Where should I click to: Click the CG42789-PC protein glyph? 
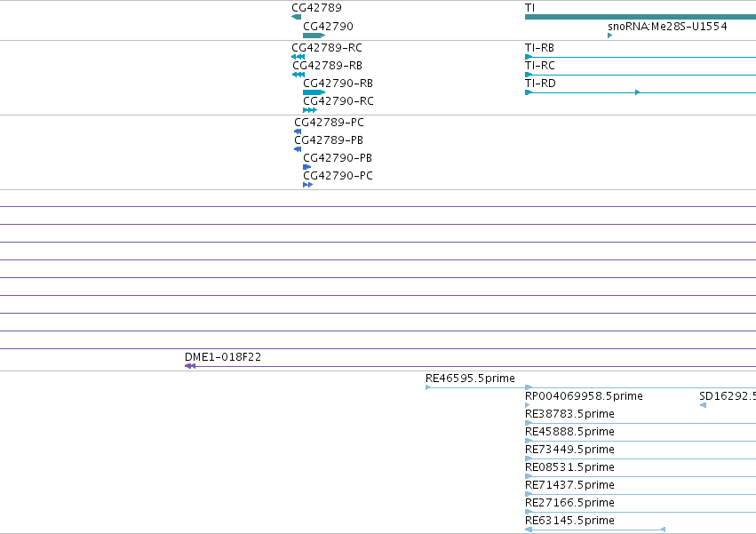(298, 132)
